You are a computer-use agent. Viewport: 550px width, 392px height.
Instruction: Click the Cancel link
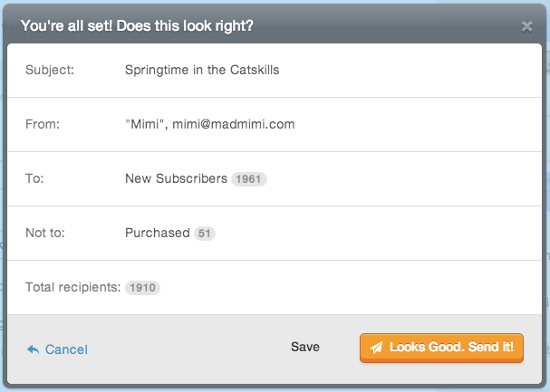tap(66, 349)
